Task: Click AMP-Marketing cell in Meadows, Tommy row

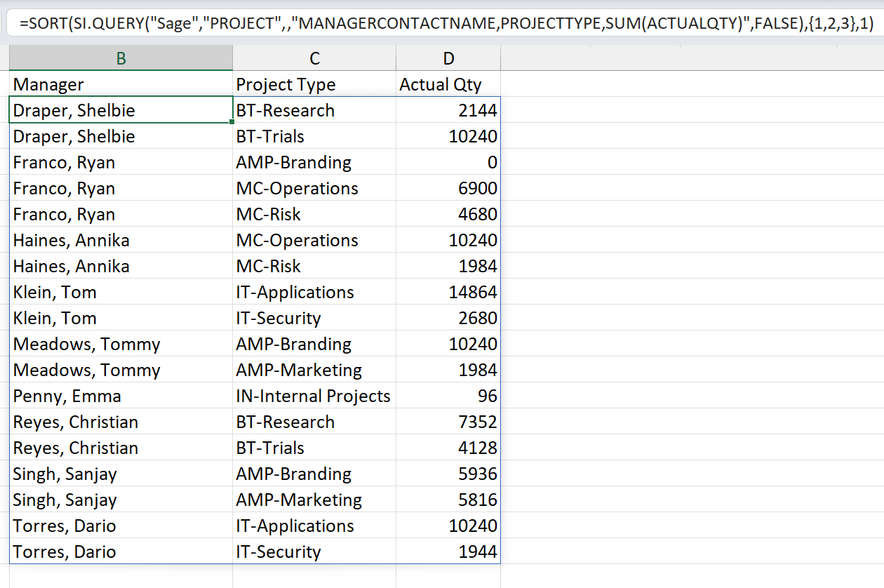Action: tap(314, 370)
